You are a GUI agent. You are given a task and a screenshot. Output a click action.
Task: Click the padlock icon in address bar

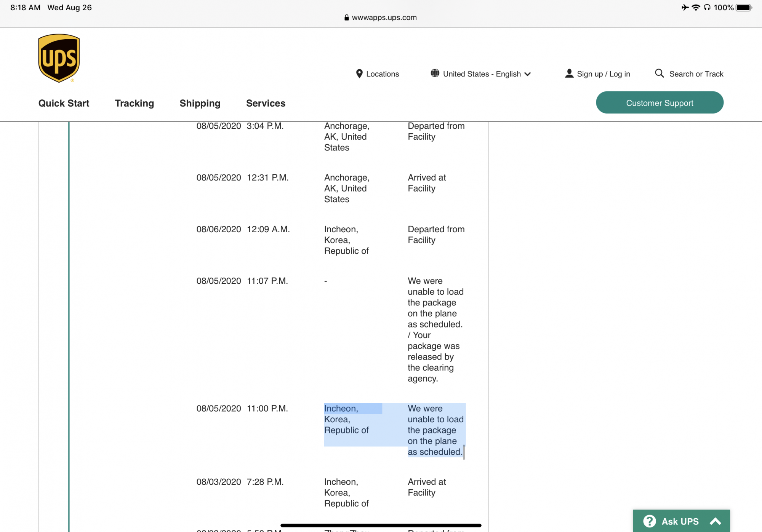tap(346, 18)
